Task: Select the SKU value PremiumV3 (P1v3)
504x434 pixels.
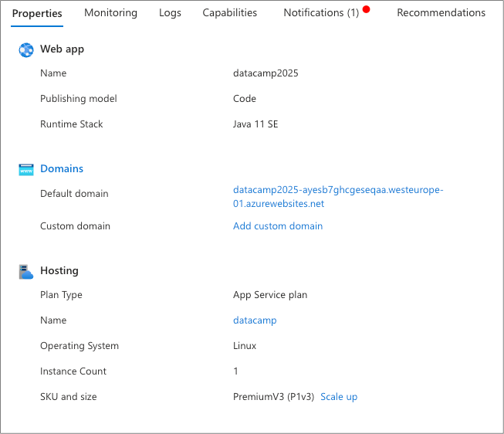Action: point(273,397)
